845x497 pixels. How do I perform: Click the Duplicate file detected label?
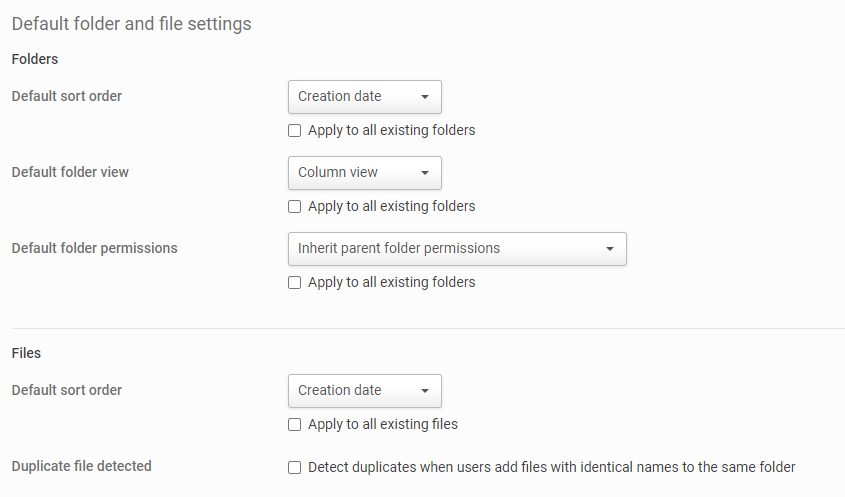click(81, 466)
